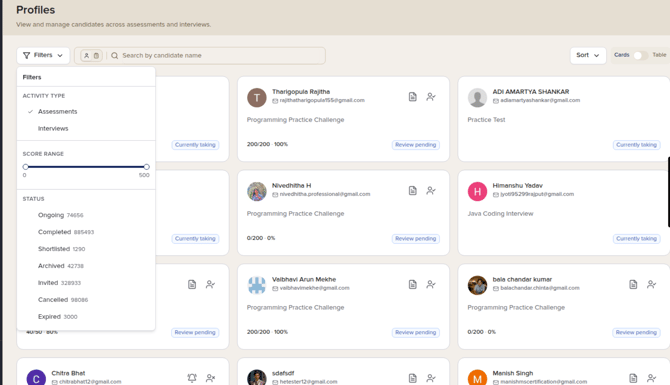Open report icon on Vaibhavi Arun Mekhe card
Screen dimensions: 670x385
click(412, 285)
